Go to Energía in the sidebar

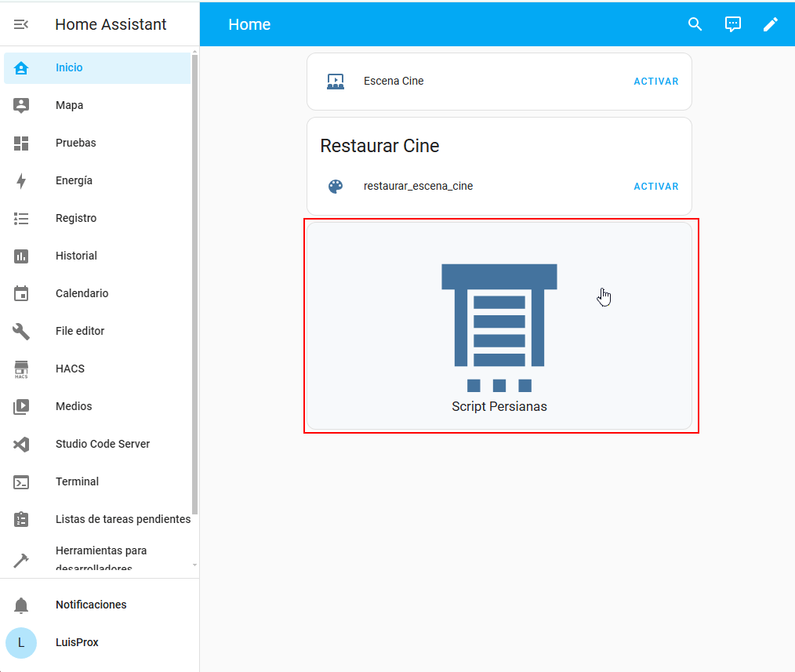click(74, 180)
